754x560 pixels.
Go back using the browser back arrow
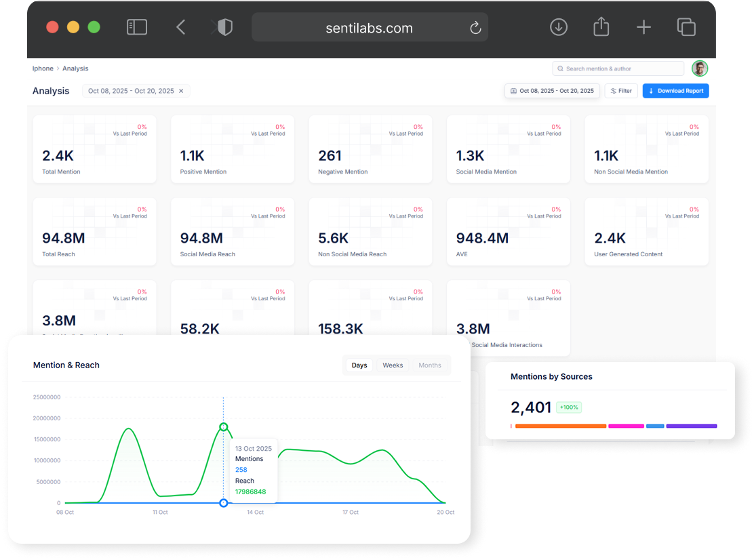[180, 27]
